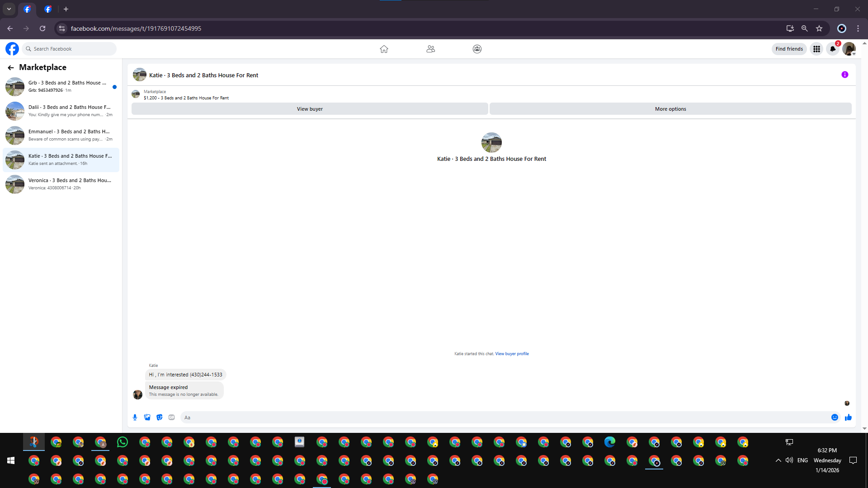
Task: Click the View buyer button
Action: click(x=310, y=109)
